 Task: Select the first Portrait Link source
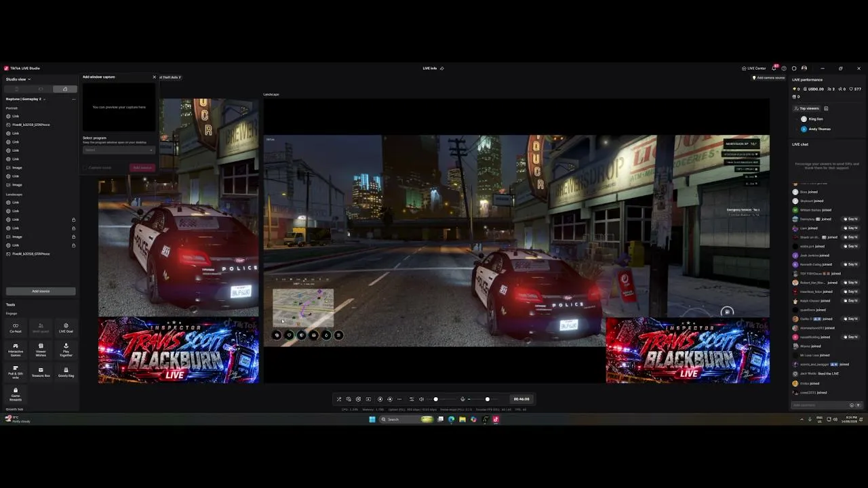41,117
